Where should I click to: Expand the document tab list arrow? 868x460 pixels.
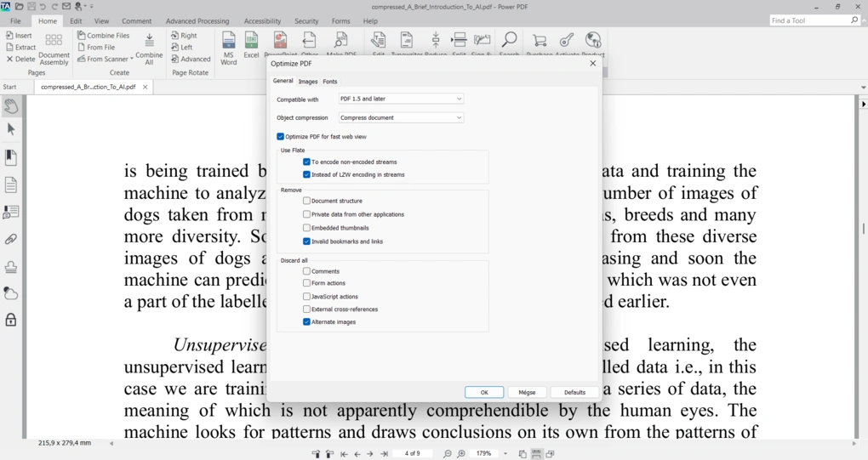tap(863, 88)
